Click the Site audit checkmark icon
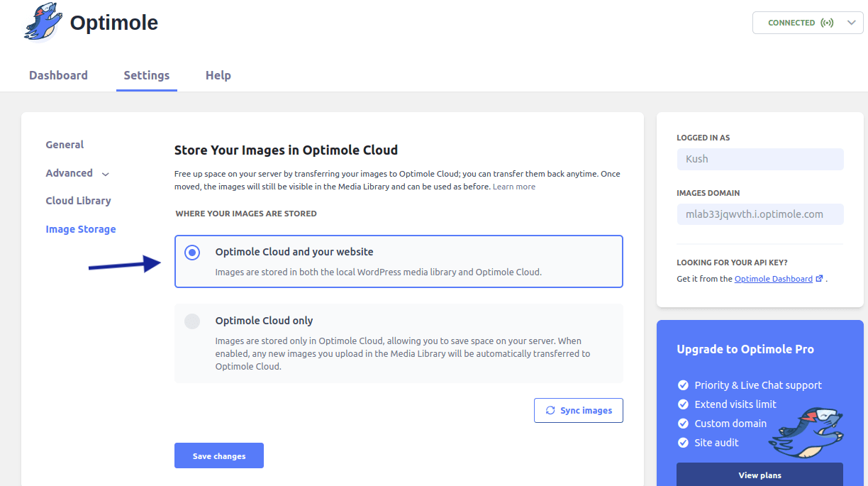The image size is (868, 486). [x=683, y=443]
